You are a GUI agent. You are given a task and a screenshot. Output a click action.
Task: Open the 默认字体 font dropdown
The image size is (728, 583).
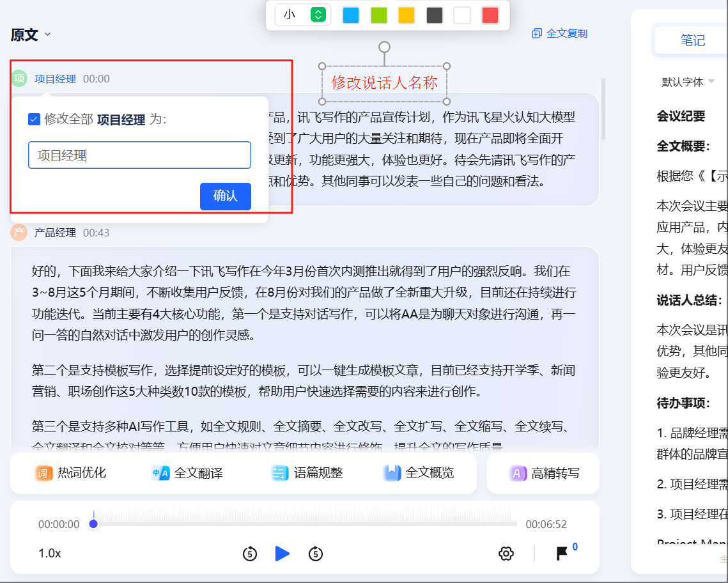click(688, 82)
